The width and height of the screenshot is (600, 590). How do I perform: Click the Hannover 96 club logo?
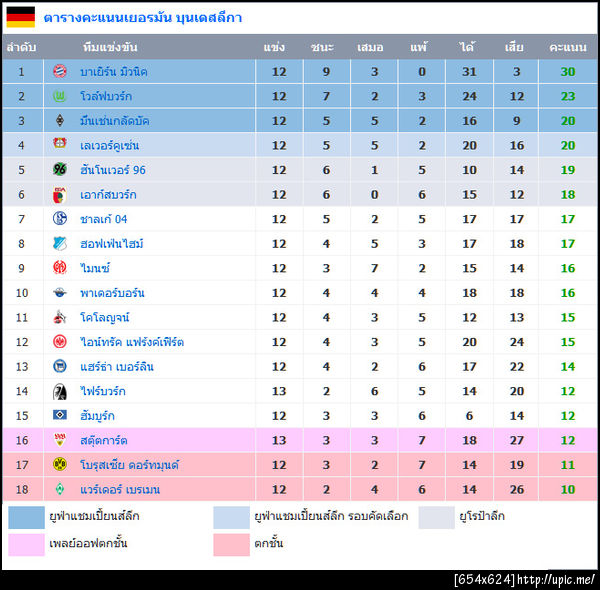point(60,170)
